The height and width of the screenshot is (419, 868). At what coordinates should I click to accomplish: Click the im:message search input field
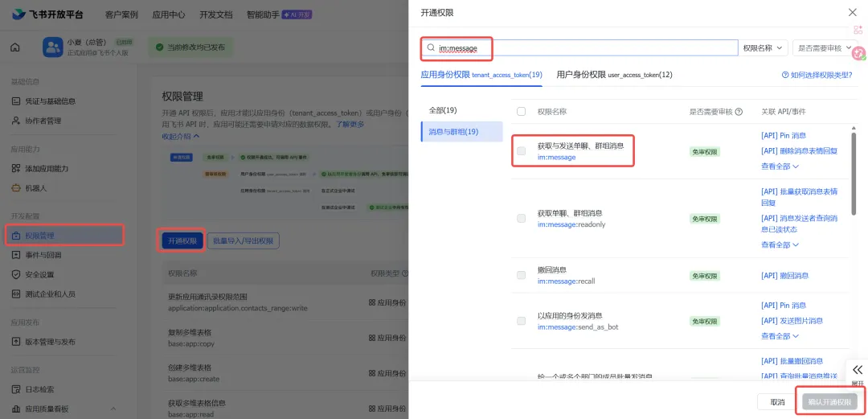(579, 47)
